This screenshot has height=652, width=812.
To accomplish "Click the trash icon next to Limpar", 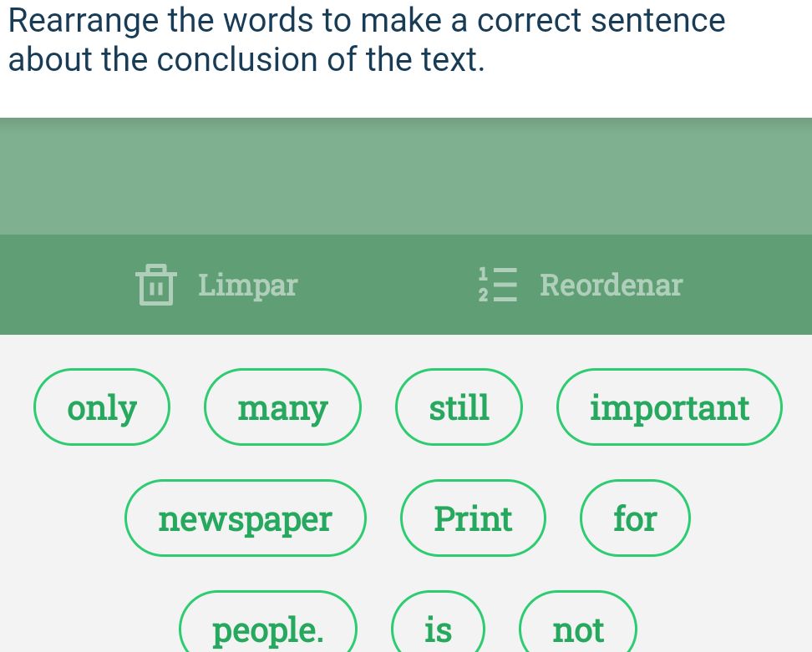I will click(x=155, y=285).
